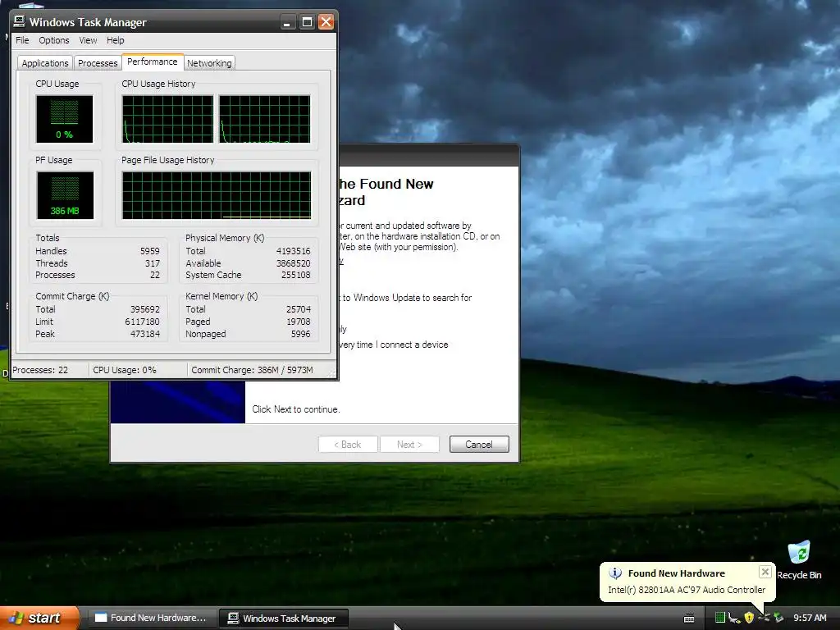The image size is (840, 630).
Task: Click the green CPU usage tray icon
Action: 720,618
